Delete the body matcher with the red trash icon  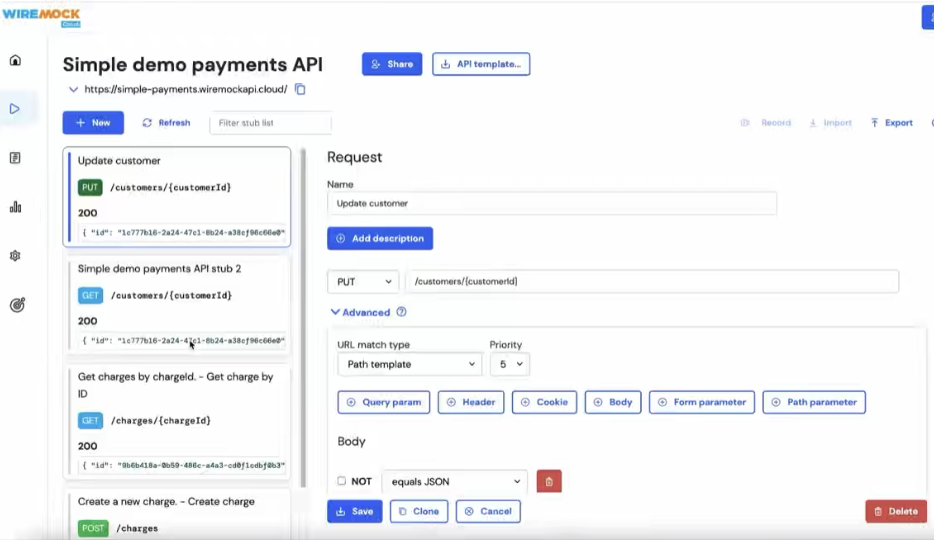tap(549, 481)
